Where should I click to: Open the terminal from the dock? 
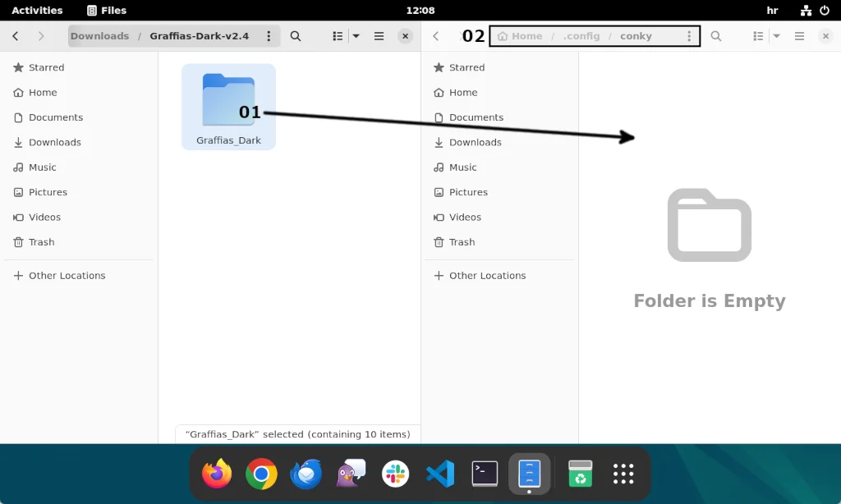pos(485,474)
